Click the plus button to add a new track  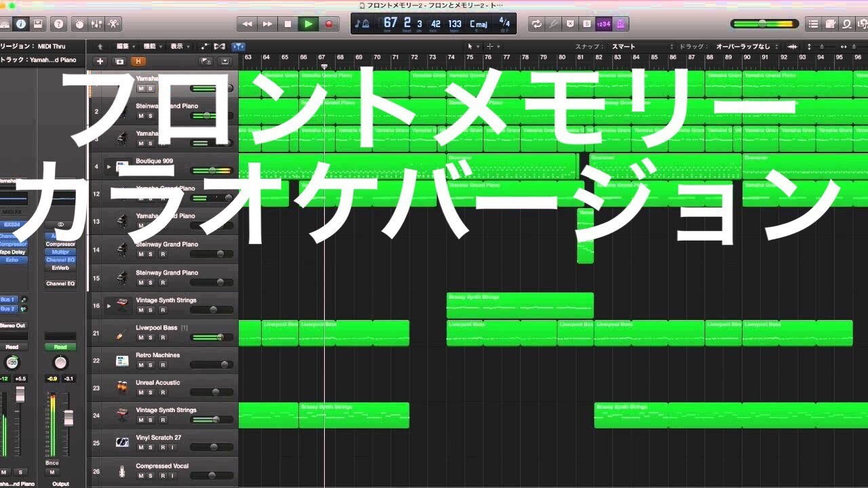(x=100, y=61)
